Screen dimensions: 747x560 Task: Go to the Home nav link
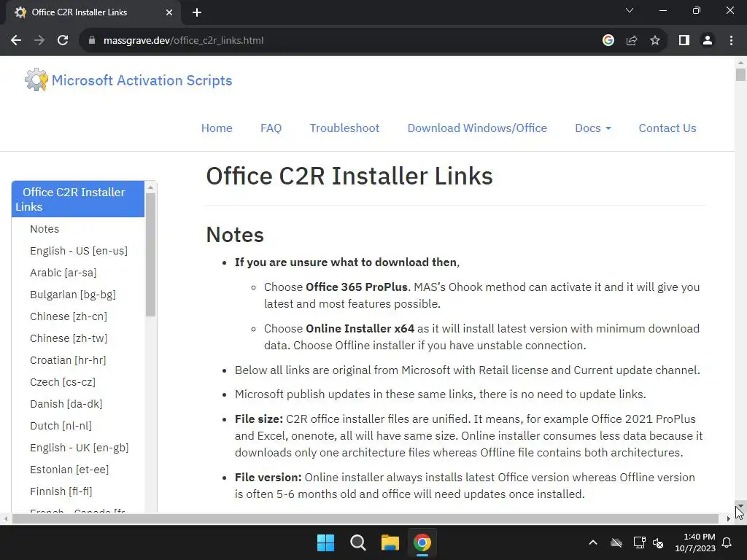point(217,128)
